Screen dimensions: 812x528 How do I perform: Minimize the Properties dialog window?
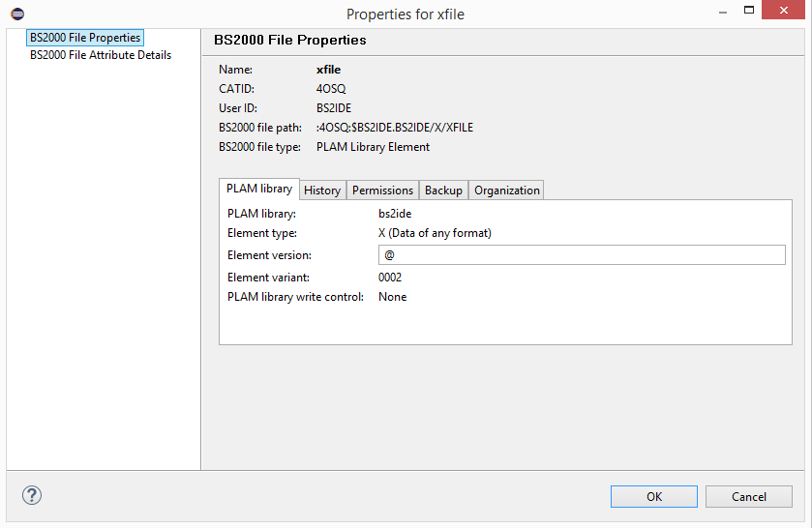click(x=723, y=13)
